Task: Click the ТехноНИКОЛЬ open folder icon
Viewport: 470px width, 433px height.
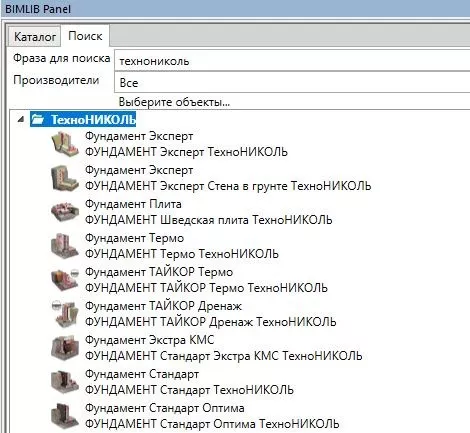Action: (x=38, y=119)
